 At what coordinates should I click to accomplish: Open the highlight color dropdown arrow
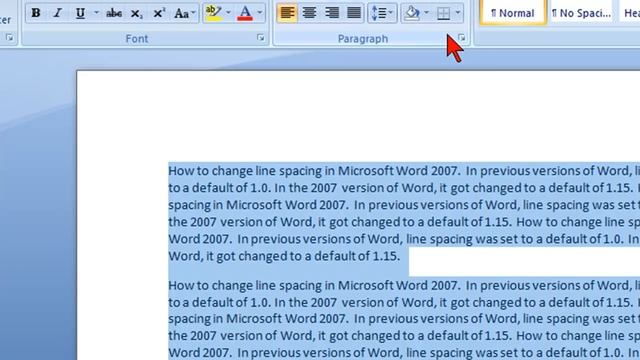tap(229, 13)
